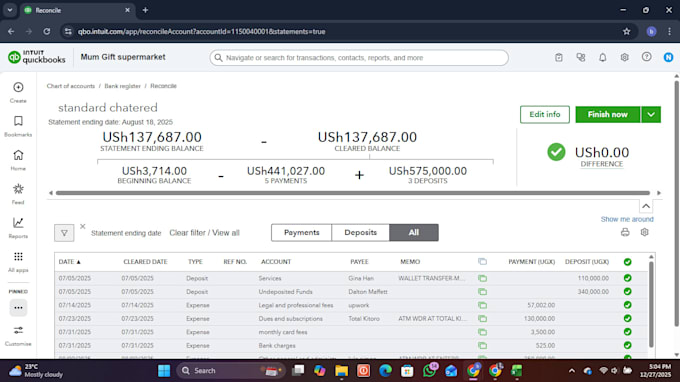680x382 pixels.
Task: Open the messages chat icon in header
Action: click(x=581, y=57)
